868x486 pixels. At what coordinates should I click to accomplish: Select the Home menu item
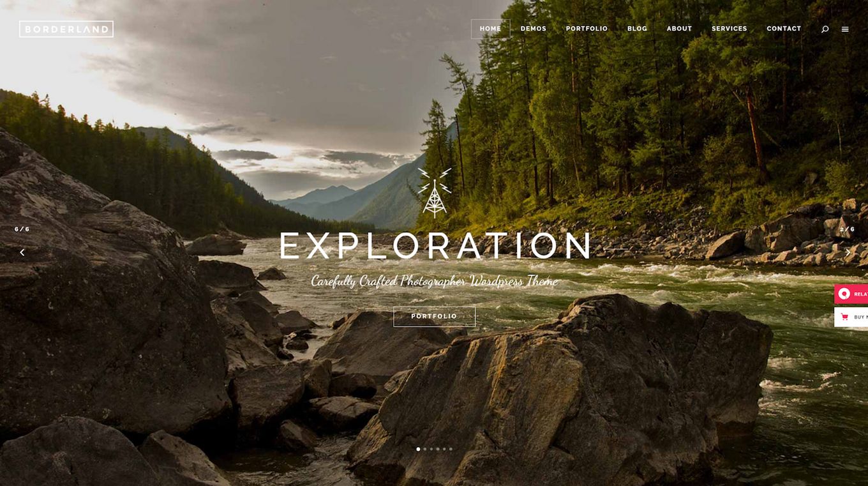[490, 29]
